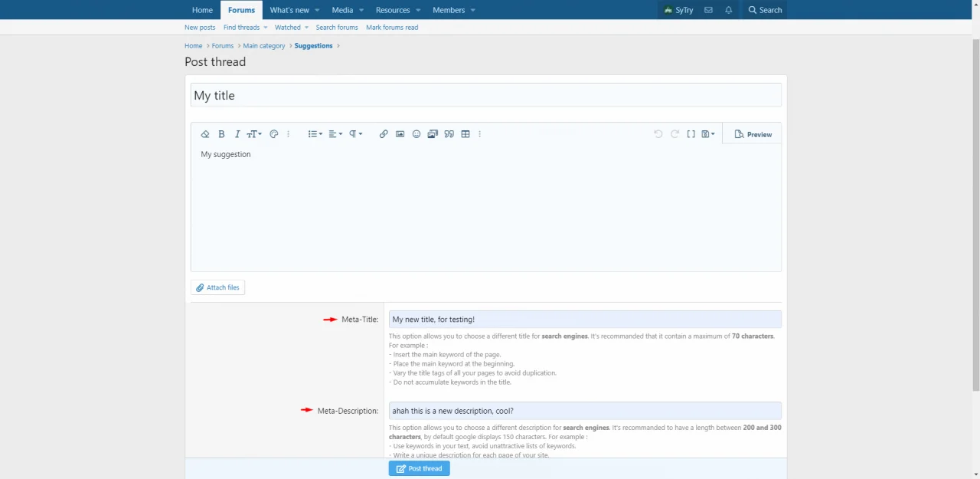Toggle BB code mode with brackets icon
This screenshot has width=980, height=479.
point(691,134)
